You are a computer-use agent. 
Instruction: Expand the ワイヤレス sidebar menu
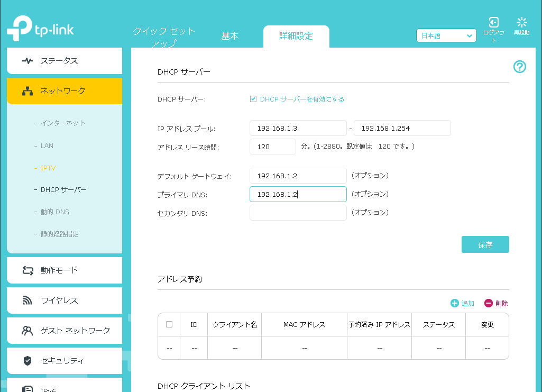65,300
